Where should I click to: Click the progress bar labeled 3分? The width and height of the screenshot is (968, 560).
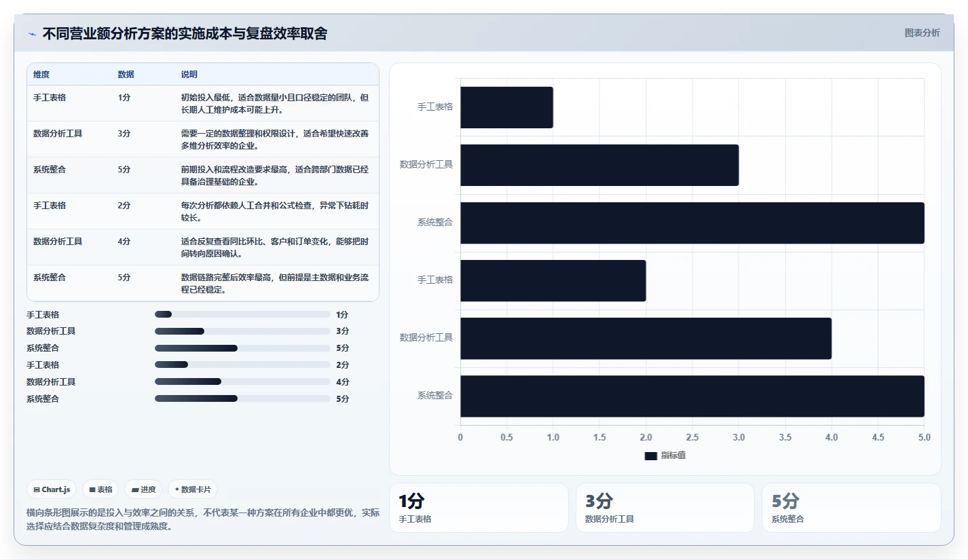(x=242, y=331)
